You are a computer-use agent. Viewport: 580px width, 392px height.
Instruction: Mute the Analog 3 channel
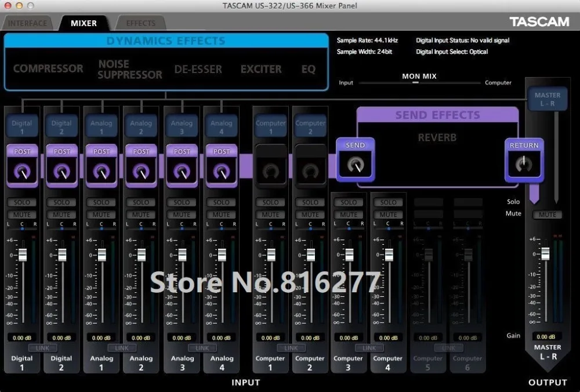tap(182, 215)
